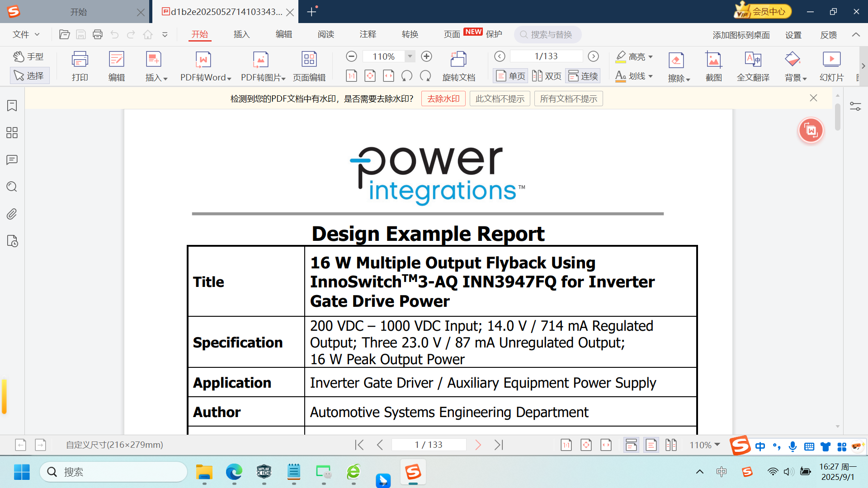Open PDF转图片 conversion tool
Image resolution: width=868 pixels, height=488 pixels.
[x=263, y=66]
